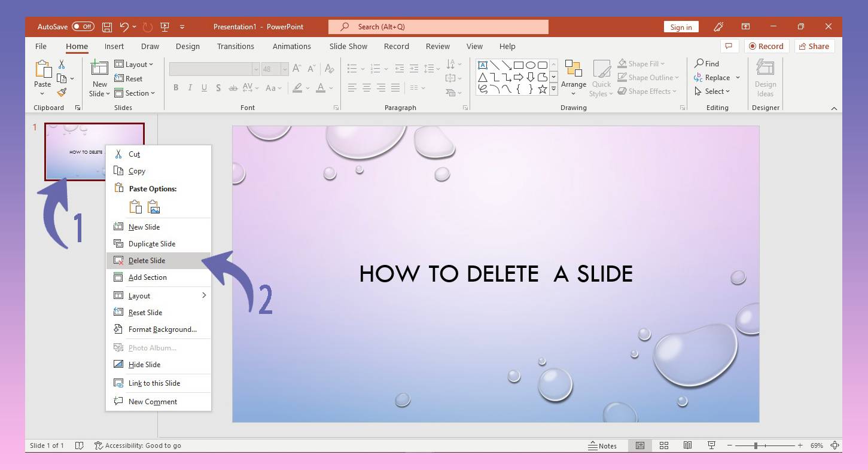The width and height of the screenshot is (868, 470).
Task: Toggle Italic formatting
Action: coord(190,88)
